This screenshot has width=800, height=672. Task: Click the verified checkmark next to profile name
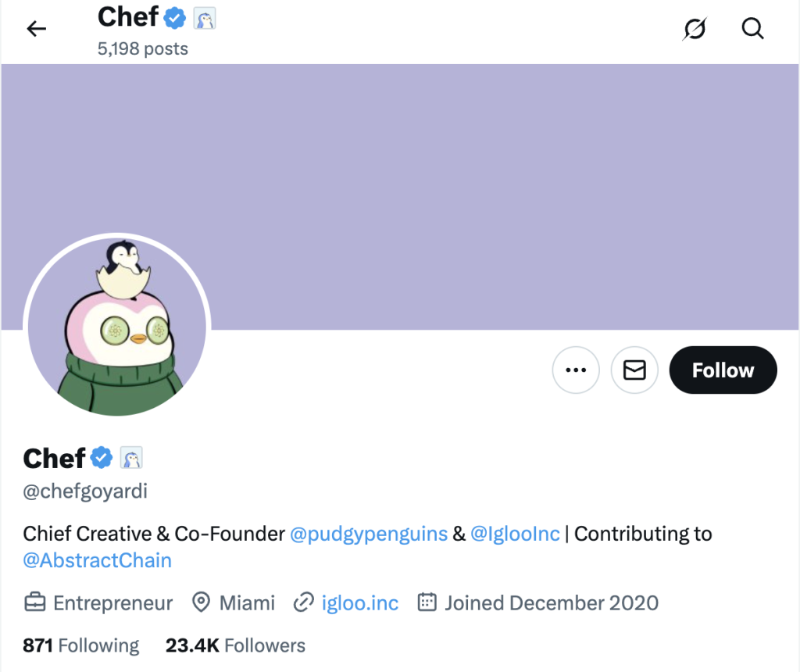(102, 458)
